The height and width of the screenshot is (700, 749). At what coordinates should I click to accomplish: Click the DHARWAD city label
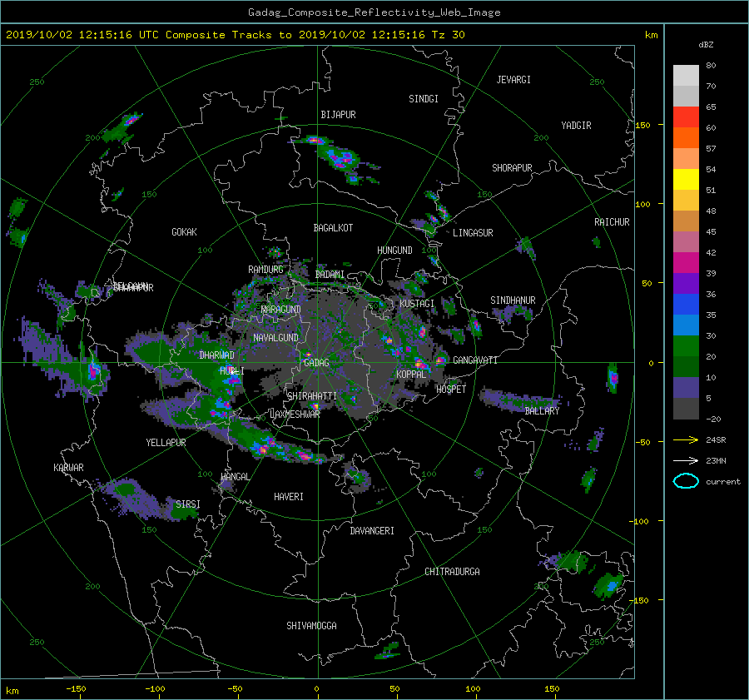[216, 355]
